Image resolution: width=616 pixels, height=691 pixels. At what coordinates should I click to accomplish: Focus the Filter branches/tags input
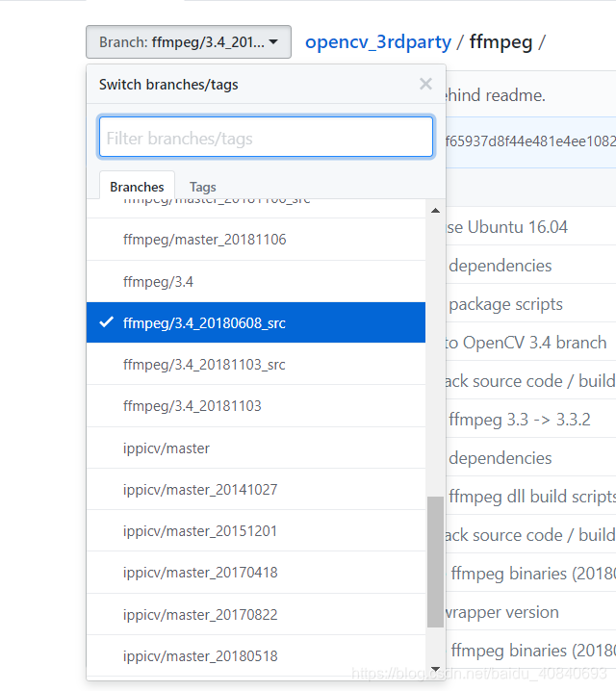coord(267,137)
